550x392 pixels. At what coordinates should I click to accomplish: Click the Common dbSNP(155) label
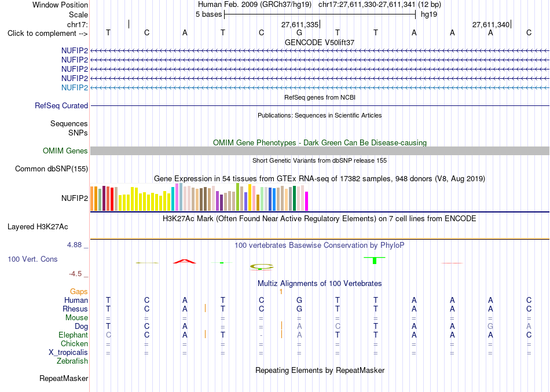[51, 169]
